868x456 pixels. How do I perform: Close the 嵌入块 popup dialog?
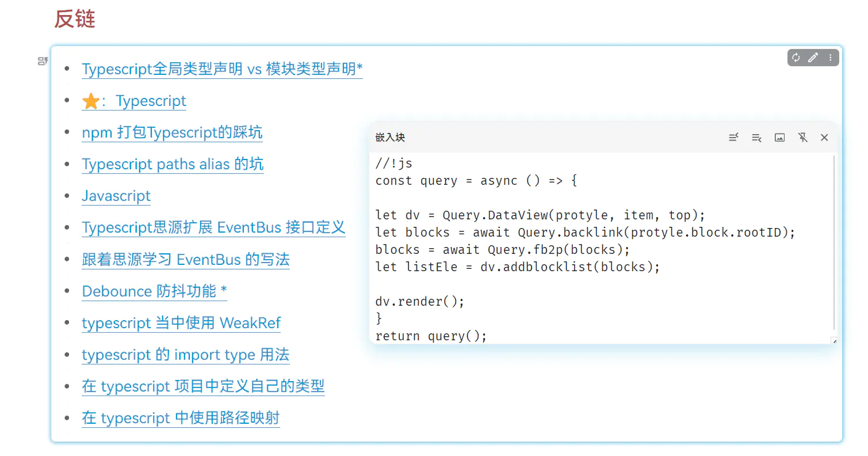[824, 138]
